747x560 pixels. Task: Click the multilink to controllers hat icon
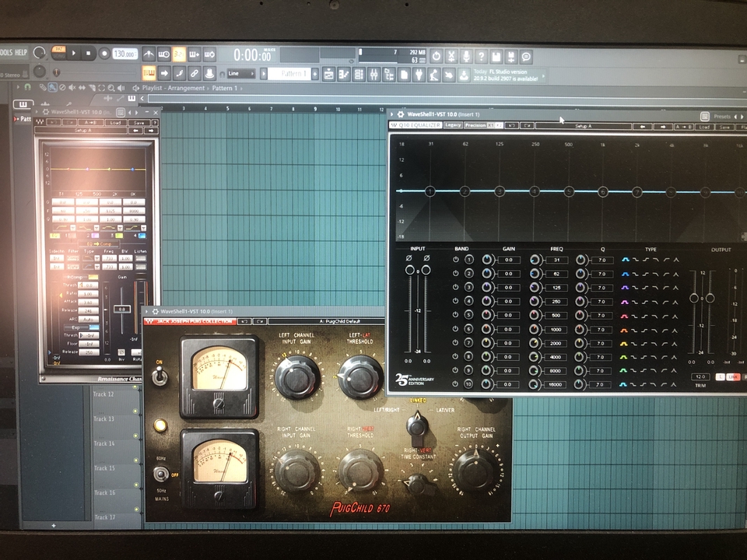point(209,73)
